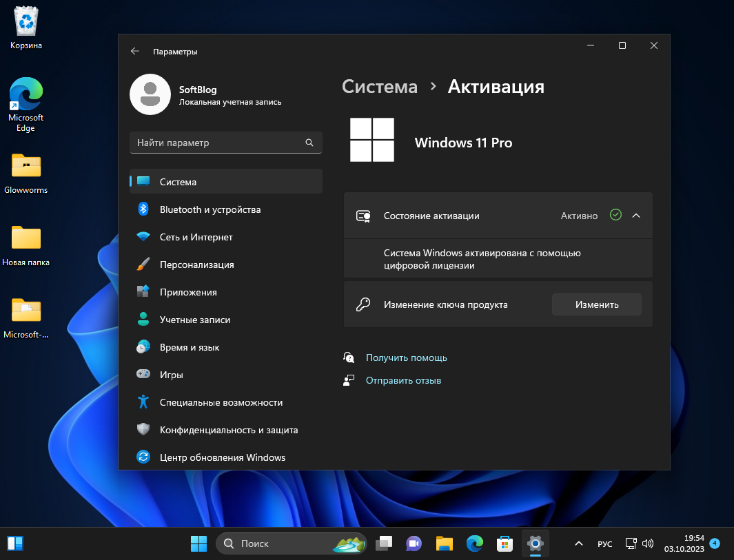
Task: Switch the РУС input language
Action: [x=605, y=543]
